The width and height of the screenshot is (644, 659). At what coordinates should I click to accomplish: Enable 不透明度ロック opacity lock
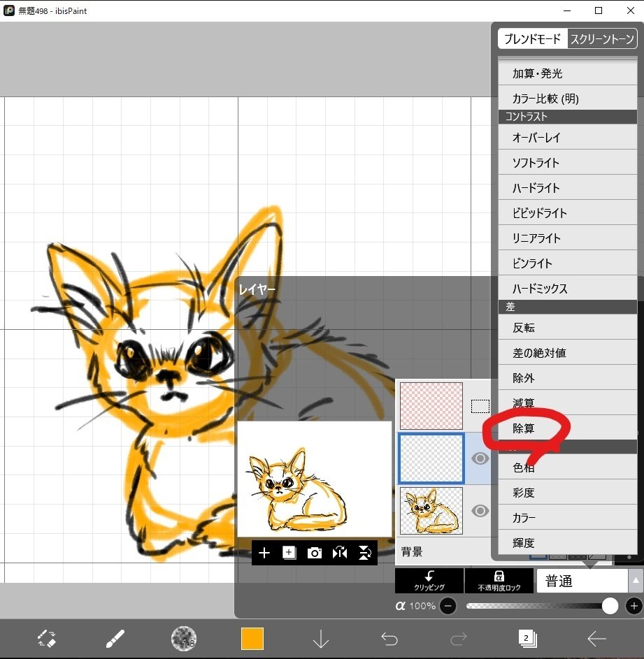pyautogui.click(x=499, y=581)
